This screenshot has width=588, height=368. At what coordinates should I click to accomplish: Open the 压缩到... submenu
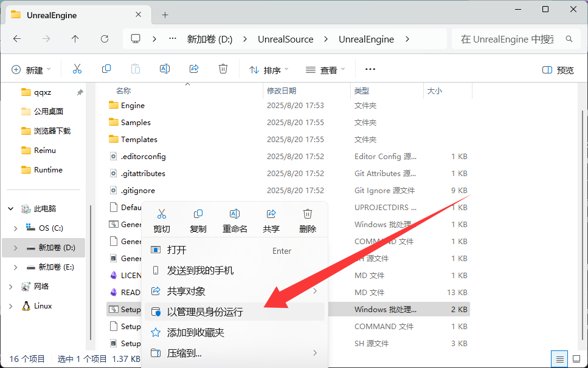pyautogui.click(x=234, y=353)
